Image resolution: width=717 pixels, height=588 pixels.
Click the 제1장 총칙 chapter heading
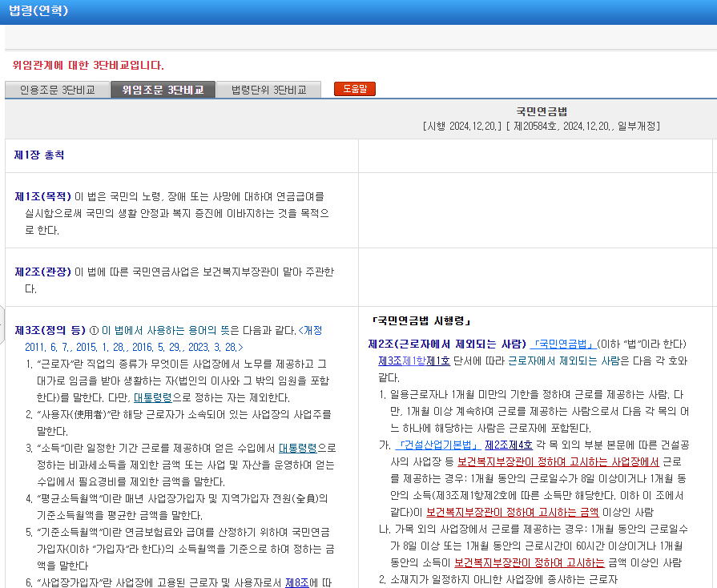[x=41, y=155]
